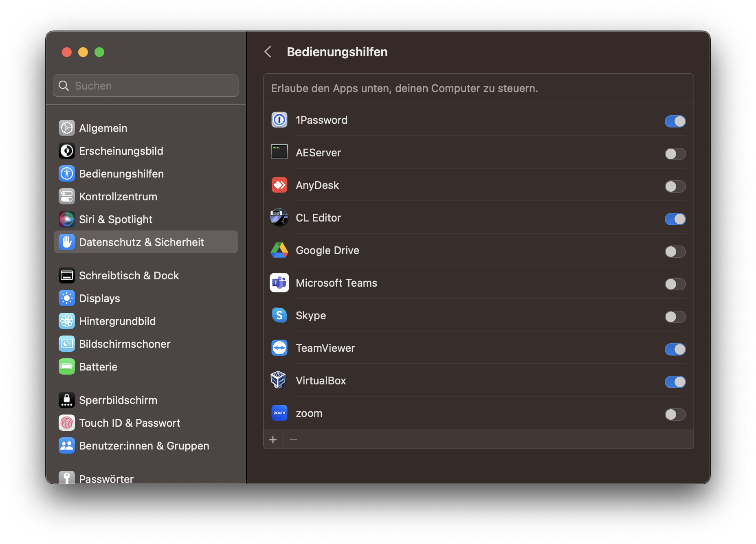Click the Bildschirmschoner icon

[67, 344]
